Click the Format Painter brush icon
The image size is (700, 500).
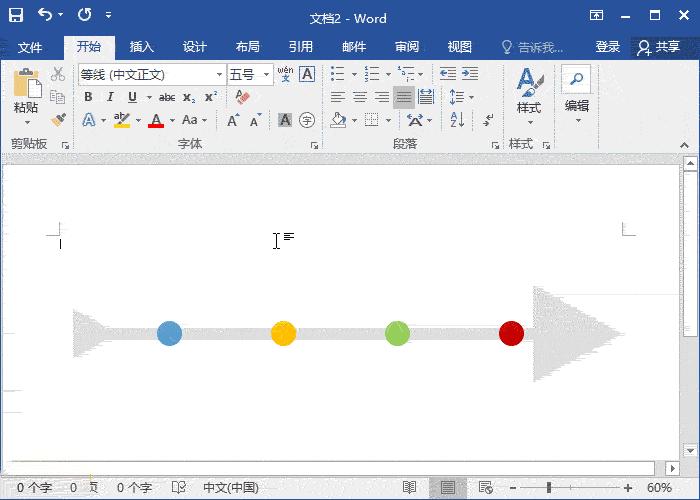tap(58, 120)
